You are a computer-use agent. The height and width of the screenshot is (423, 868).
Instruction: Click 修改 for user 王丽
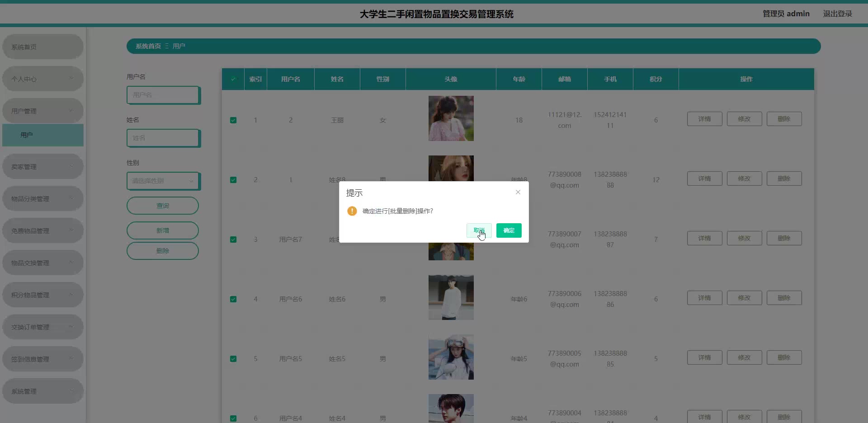coord(745,119)
